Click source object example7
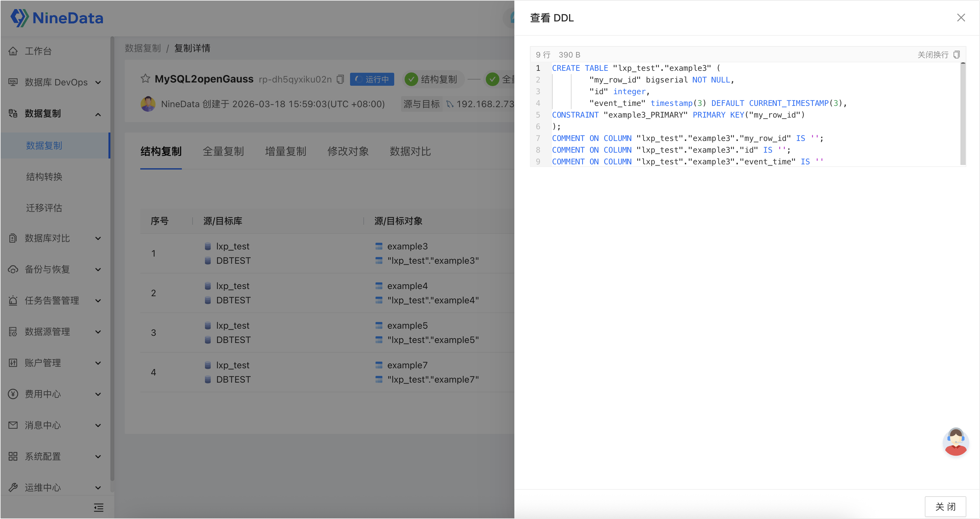 click(x=408, y=365)
